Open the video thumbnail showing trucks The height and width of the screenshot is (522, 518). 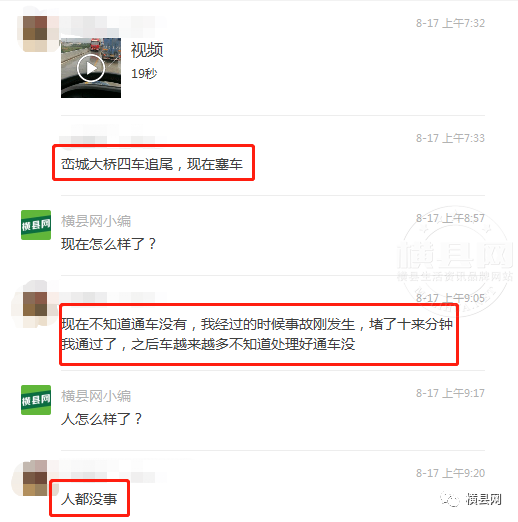(x=91, y=68)
